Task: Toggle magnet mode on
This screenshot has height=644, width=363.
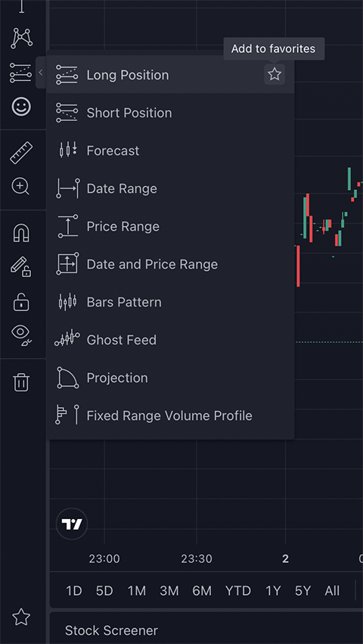Action: point(21,233)
